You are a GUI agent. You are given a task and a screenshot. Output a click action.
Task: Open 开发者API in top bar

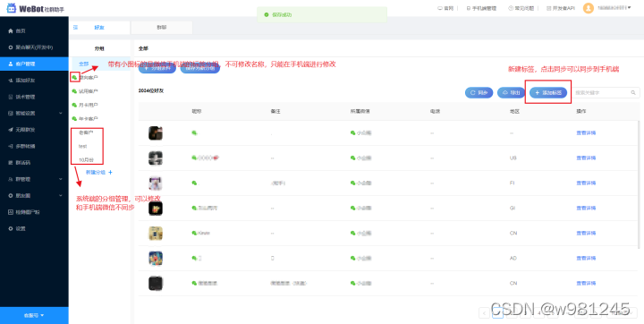pyautogui.click(x=561, y=8)
